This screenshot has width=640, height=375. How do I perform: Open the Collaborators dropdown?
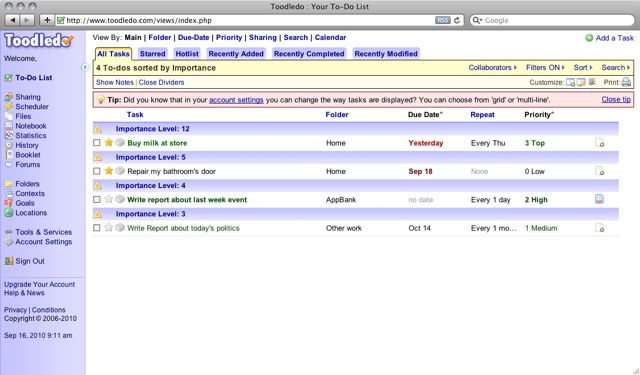pyautogui.click(x=492, y=67)
